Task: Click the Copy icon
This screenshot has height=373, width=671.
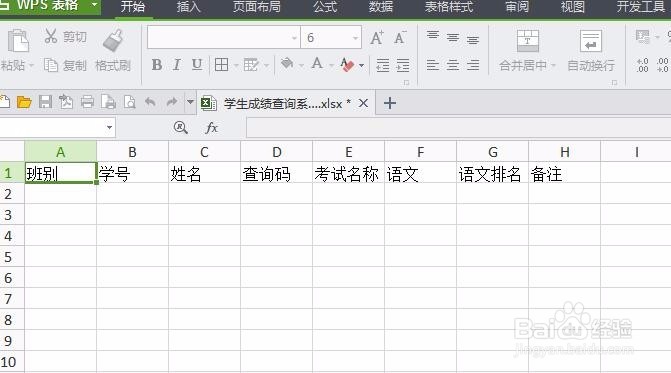Action: tap(50, 65)
